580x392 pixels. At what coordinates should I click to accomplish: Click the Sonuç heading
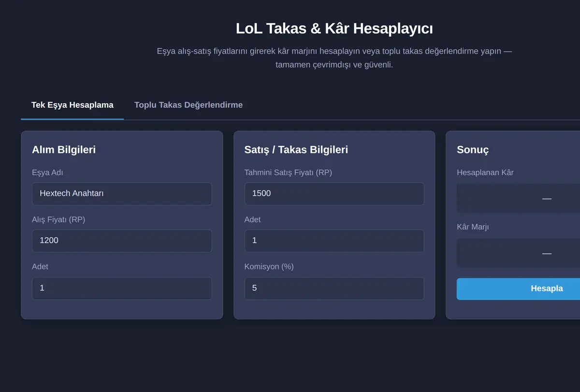point(473,150)
